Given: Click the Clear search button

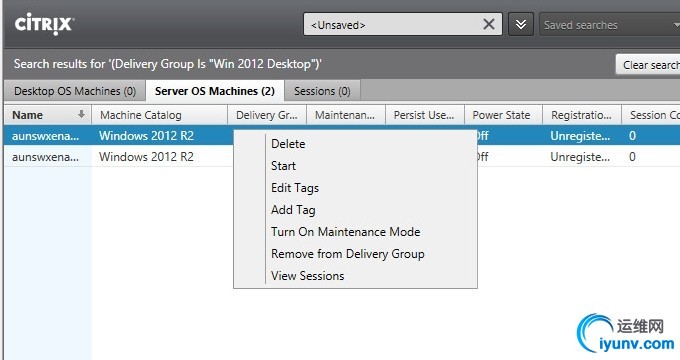Looking at the screenshot, I should point(648,65).
